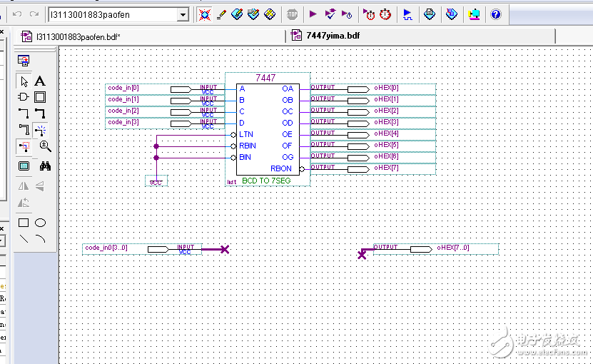Pick the Symbol tool (AND gate icon)
The width and height of the screenshot is (593, 364).
(x=24, y=97)
